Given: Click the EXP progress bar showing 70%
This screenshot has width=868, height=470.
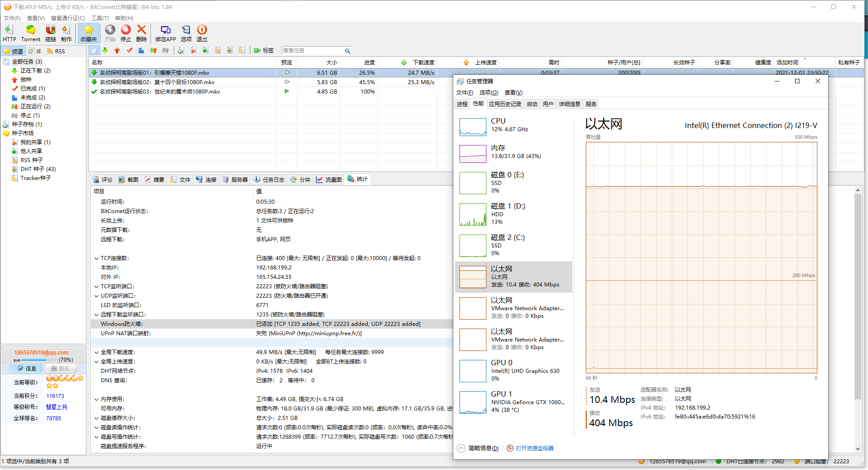Looking at the screenshot, I should (40, 360).
